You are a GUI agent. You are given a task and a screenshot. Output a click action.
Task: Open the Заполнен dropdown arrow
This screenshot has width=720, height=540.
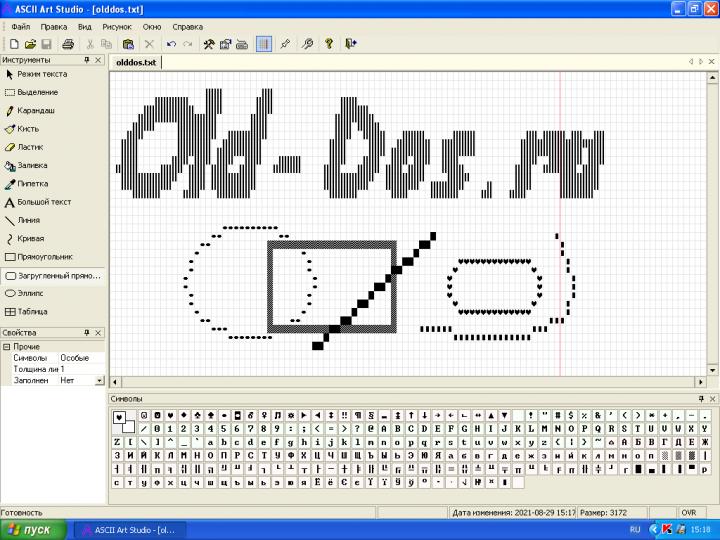coord(99,380)
